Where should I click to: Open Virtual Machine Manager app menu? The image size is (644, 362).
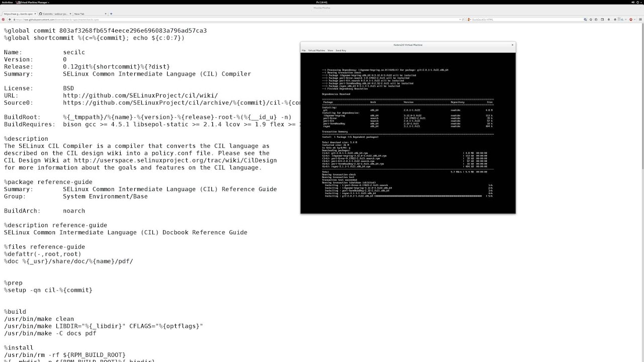[32, 2]
